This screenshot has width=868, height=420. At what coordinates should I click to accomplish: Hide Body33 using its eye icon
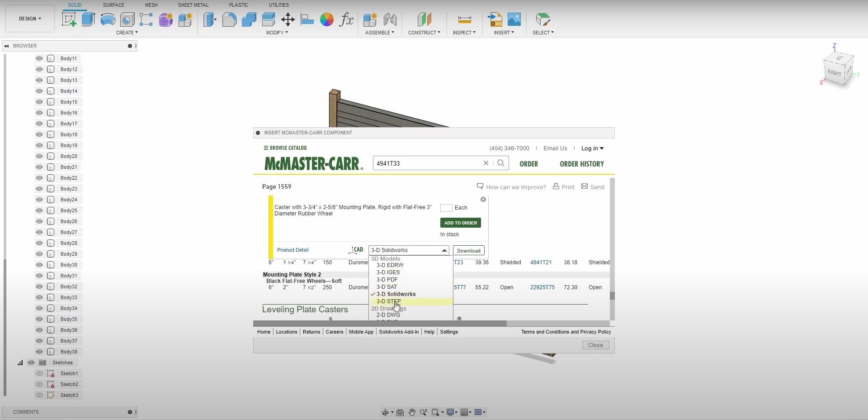click(x=39, y=297)
